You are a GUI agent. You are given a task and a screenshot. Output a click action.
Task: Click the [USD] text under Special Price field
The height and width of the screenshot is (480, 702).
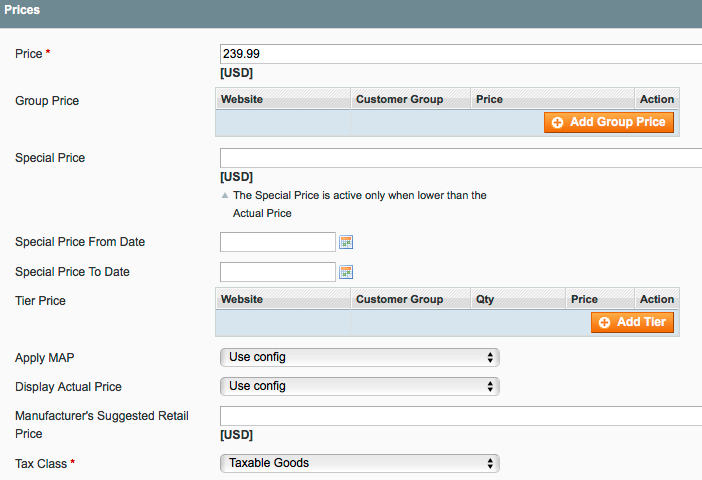[236, 177]
